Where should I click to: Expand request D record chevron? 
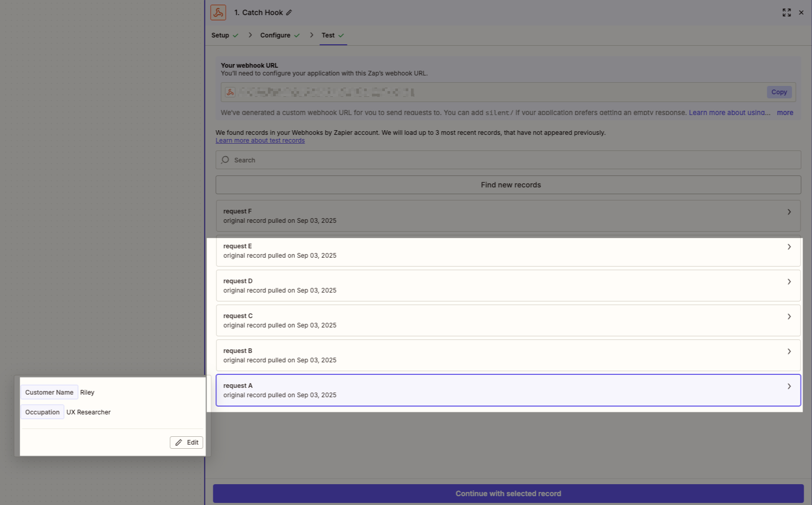789,282
